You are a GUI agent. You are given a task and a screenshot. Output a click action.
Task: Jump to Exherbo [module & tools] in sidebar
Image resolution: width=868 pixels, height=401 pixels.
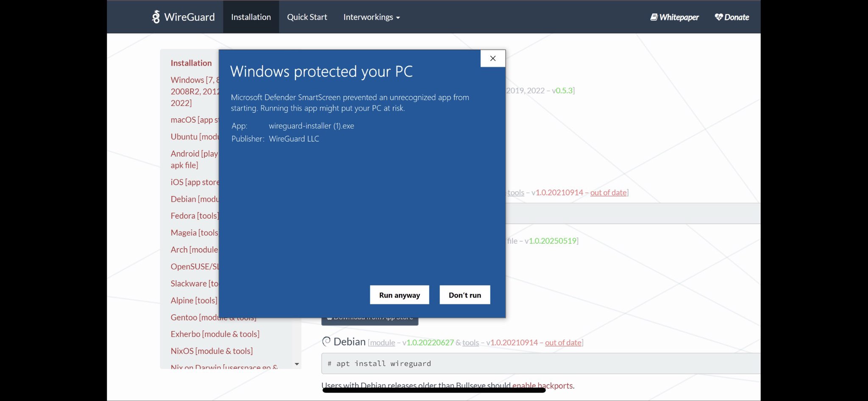[x=215, y=334]
